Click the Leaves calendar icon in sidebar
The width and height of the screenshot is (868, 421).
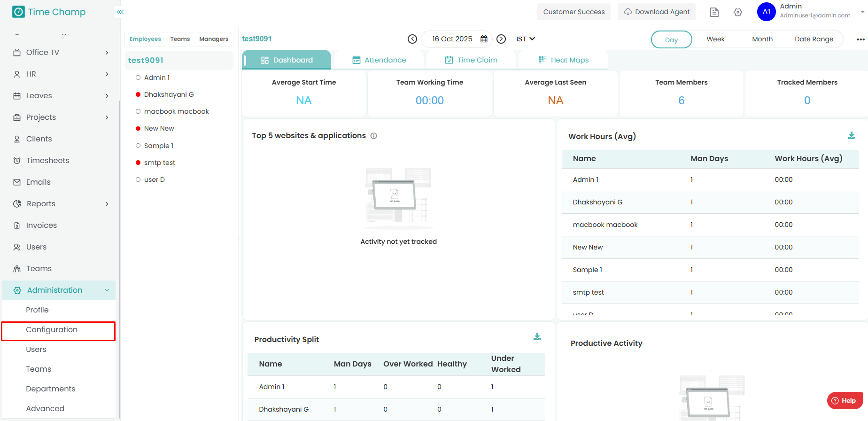17,96
